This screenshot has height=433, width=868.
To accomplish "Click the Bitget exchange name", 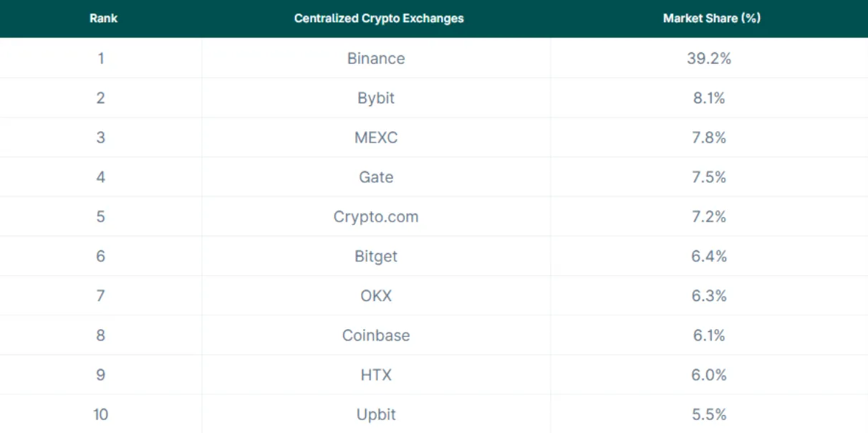I will tap(376, 256).
